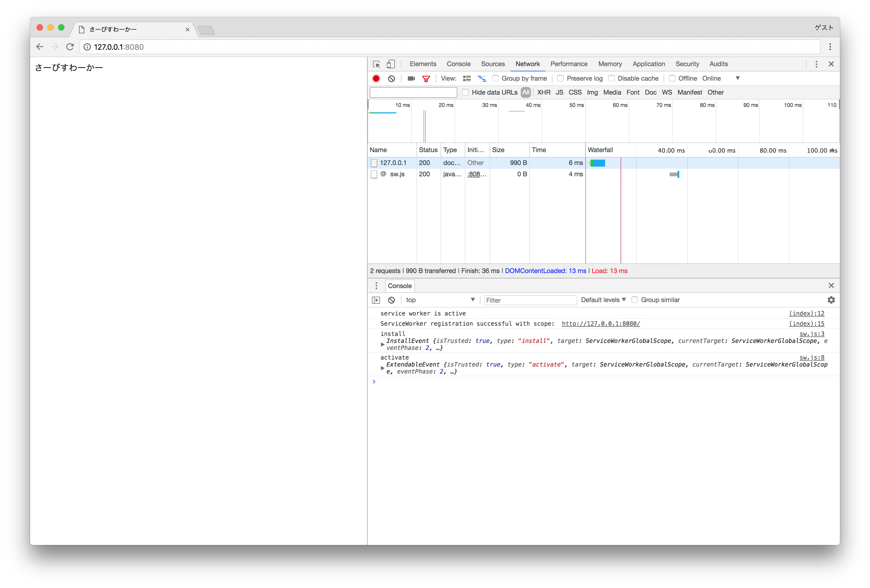Enable Group by frame checkbox

click(x=495, y=78)
